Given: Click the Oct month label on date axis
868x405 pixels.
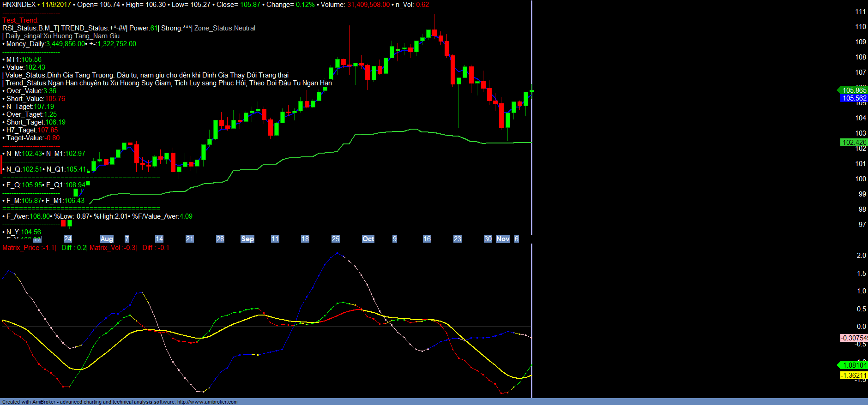Looking at the screenshot, I should (368, 239).
